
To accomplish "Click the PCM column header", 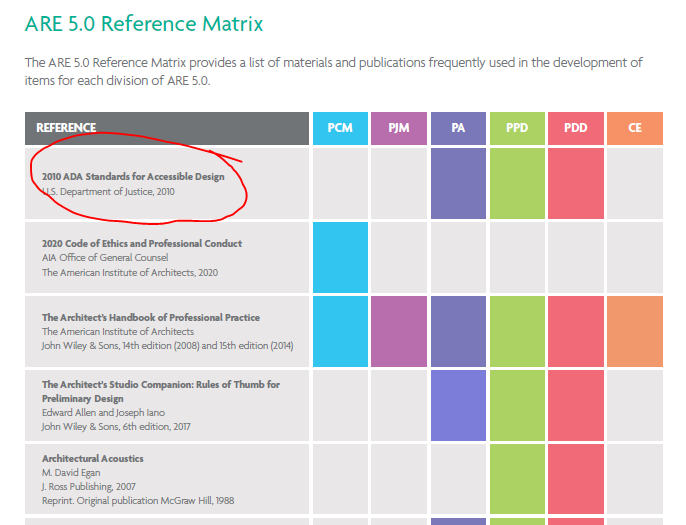I will click(340, 128).
